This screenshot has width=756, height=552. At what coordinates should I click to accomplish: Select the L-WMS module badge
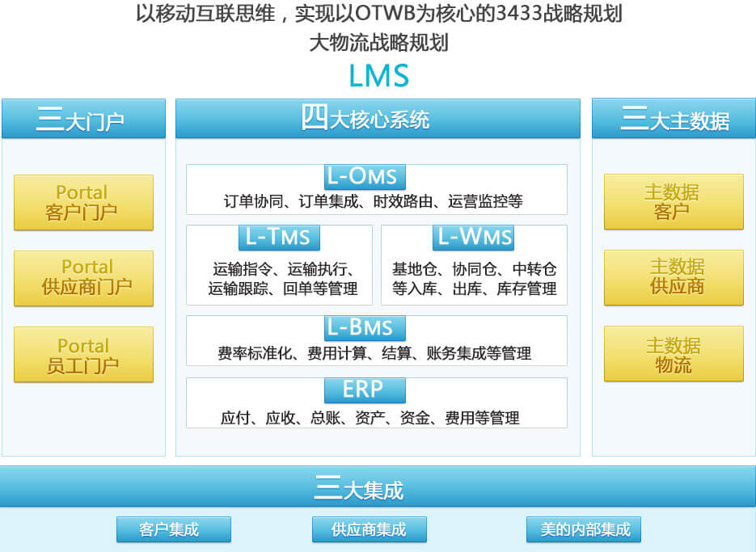[x=474, y=237]
